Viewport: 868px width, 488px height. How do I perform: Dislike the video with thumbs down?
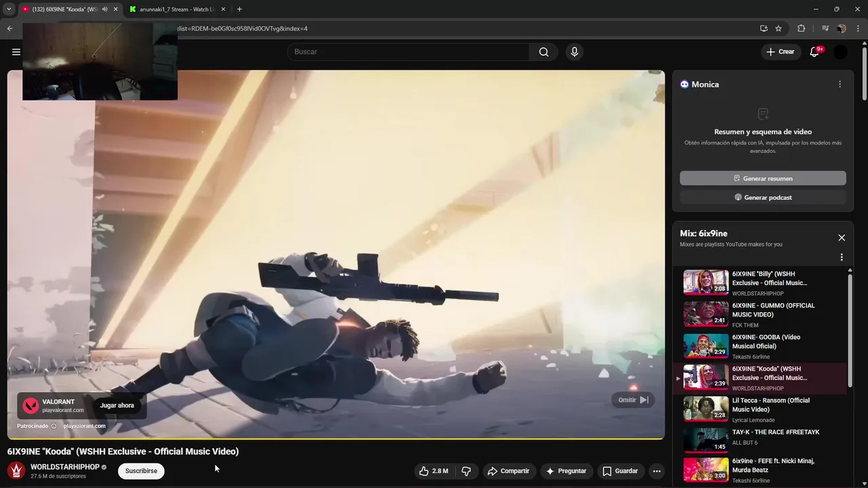(x=467, y=471)
